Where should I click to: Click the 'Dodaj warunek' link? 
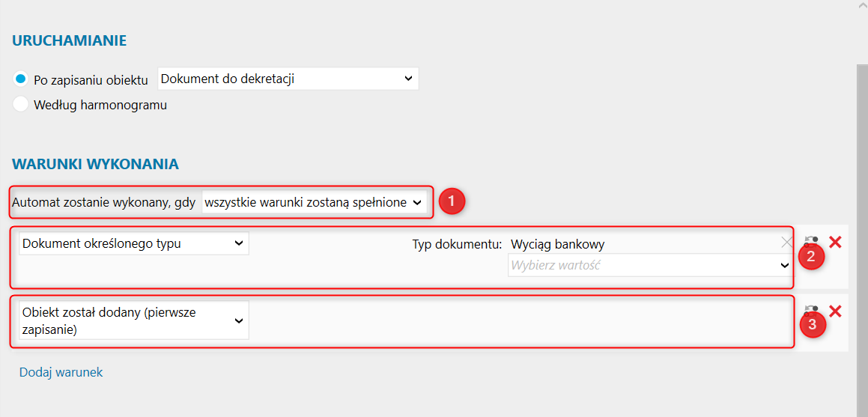[61, 372]
